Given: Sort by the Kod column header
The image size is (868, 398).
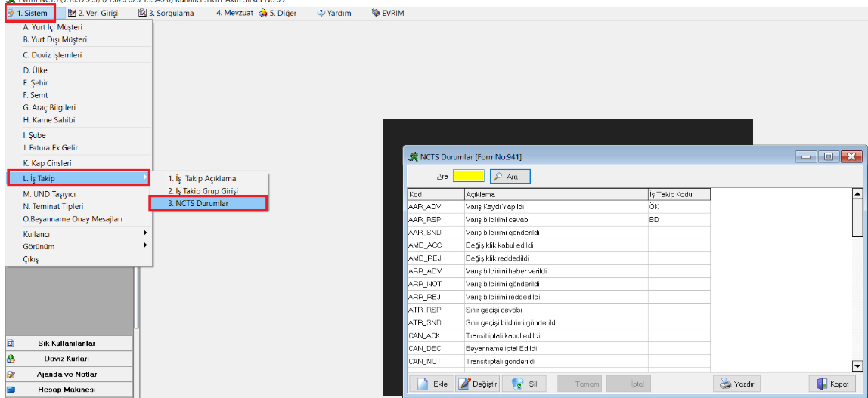Looking at the screenshot, I should point(436,194).
